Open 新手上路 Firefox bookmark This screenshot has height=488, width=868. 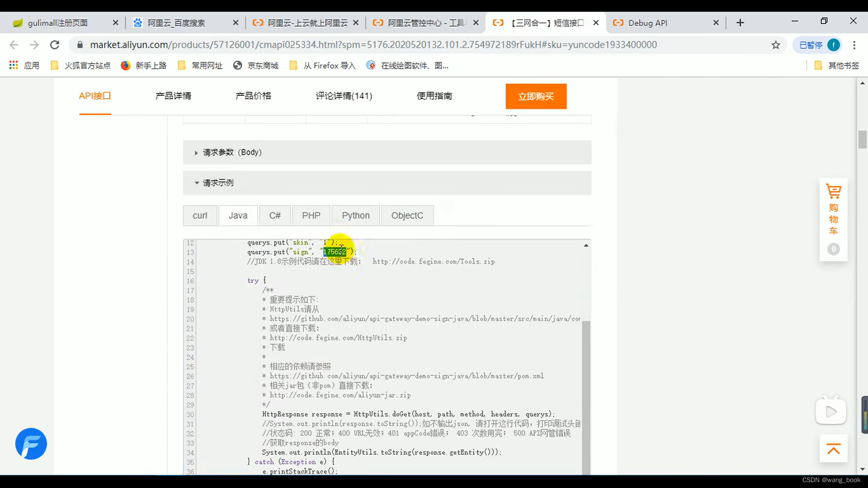click(x=144, y=66)
